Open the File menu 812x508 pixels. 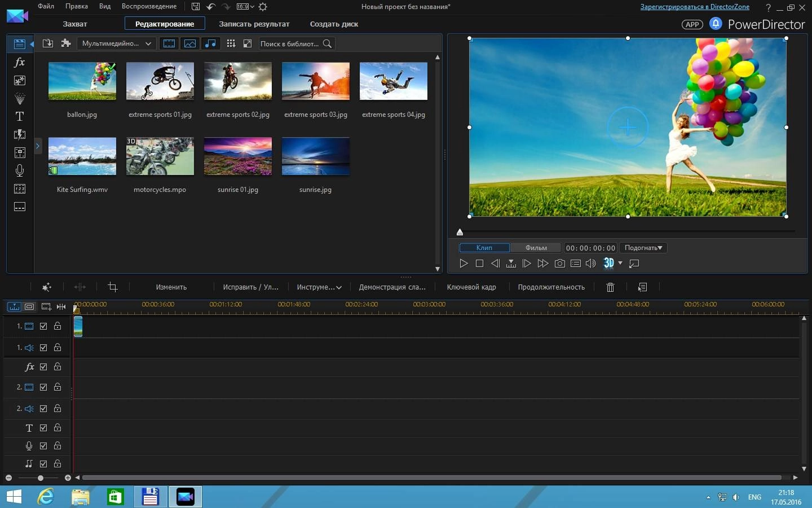tap(46, 6)
